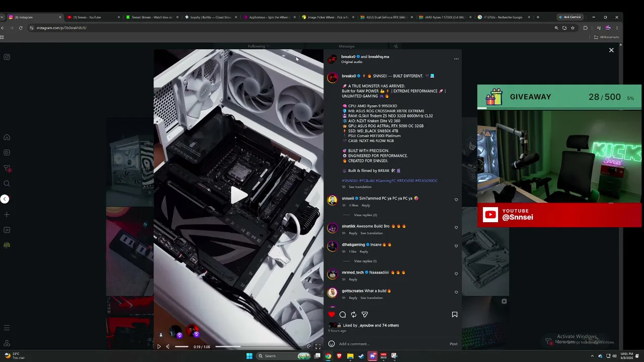This screenshot has width=644, height=362.
Task: Open the #SNNSEII hashtag link
Action: pyautogui.click(x=350, y=180)
